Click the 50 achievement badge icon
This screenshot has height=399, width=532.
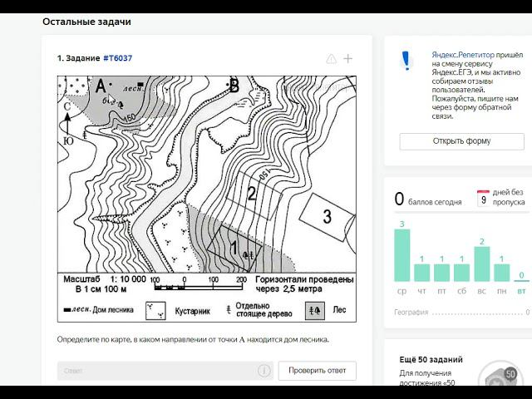pos(501,375)
